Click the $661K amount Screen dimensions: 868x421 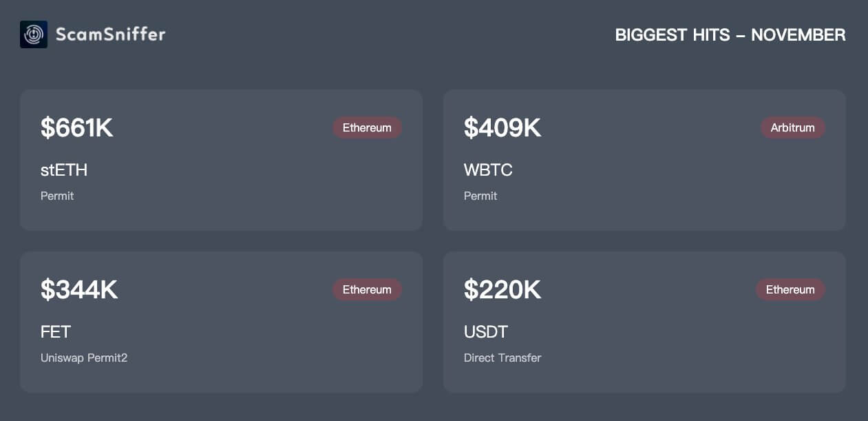click(x=76, y=128)
